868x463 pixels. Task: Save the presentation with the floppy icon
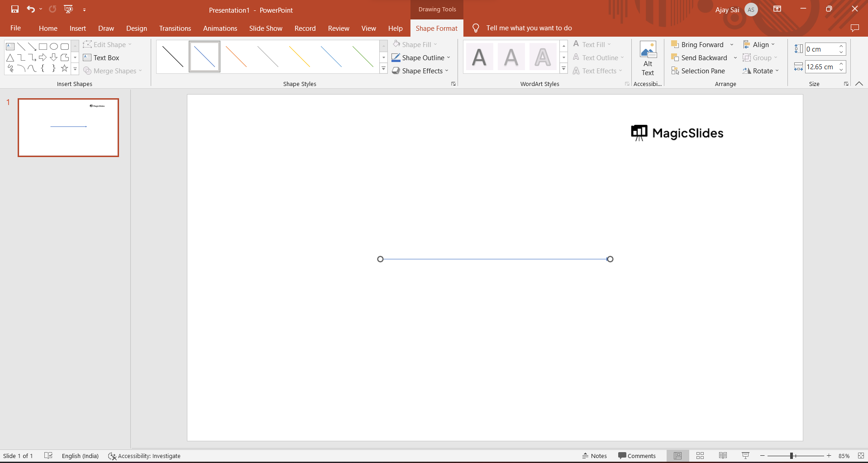[x=15, y=9]
